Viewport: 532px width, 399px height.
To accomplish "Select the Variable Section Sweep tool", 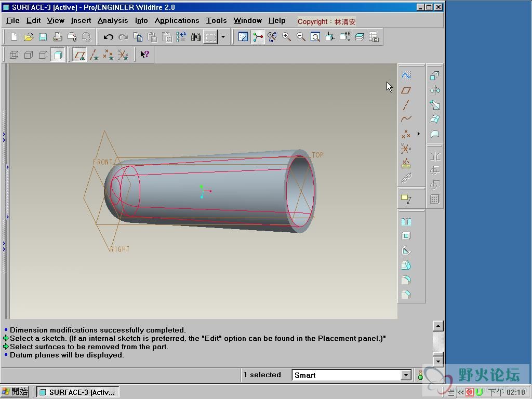I will pos(435,105).
